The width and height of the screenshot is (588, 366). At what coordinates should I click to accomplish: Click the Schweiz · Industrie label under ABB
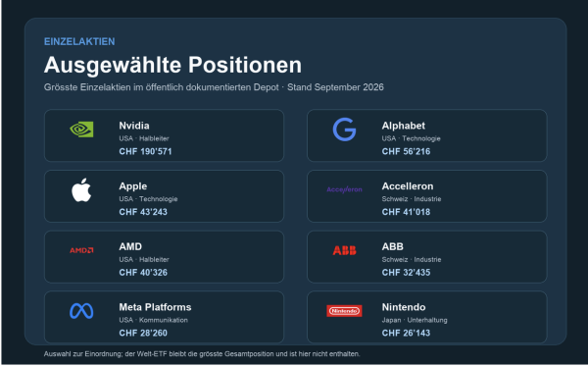tap(412, 259)
